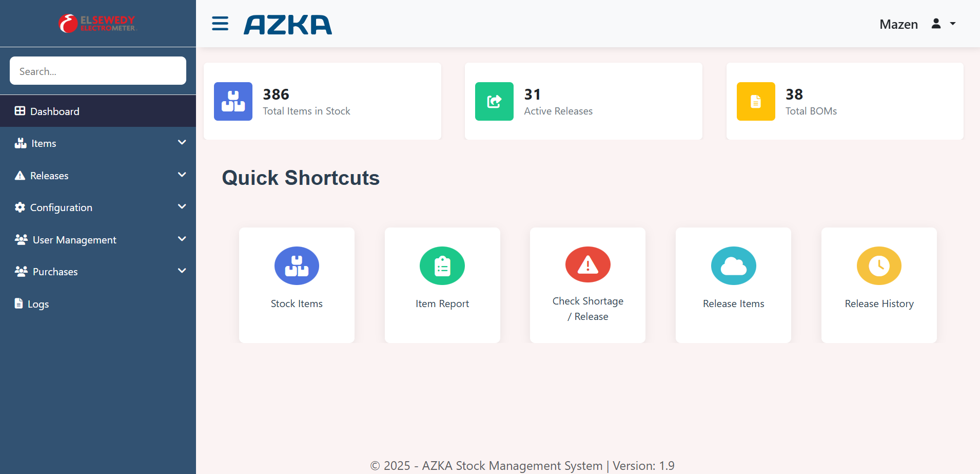Click the green Active Releases share icon

click(x=494, y=102)
